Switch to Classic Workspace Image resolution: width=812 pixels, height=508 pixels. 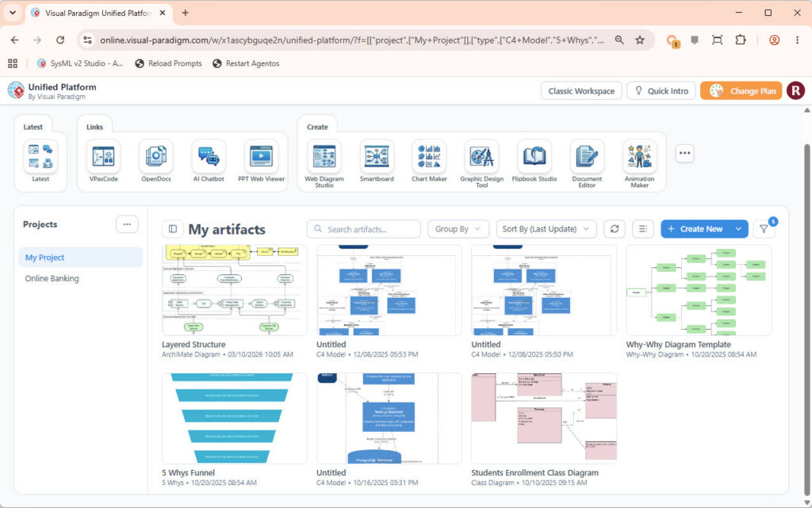coord(581,90)
